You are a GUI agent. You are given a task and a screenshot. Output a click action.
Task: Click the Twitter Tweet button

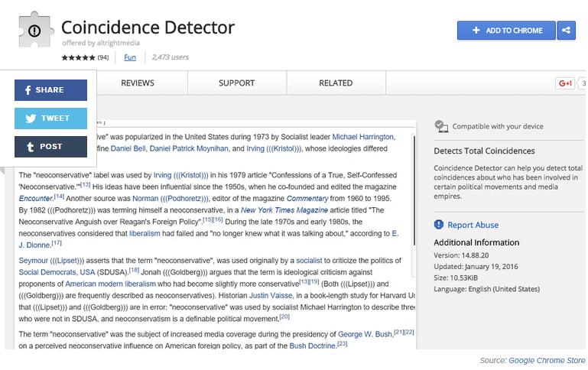50,118
